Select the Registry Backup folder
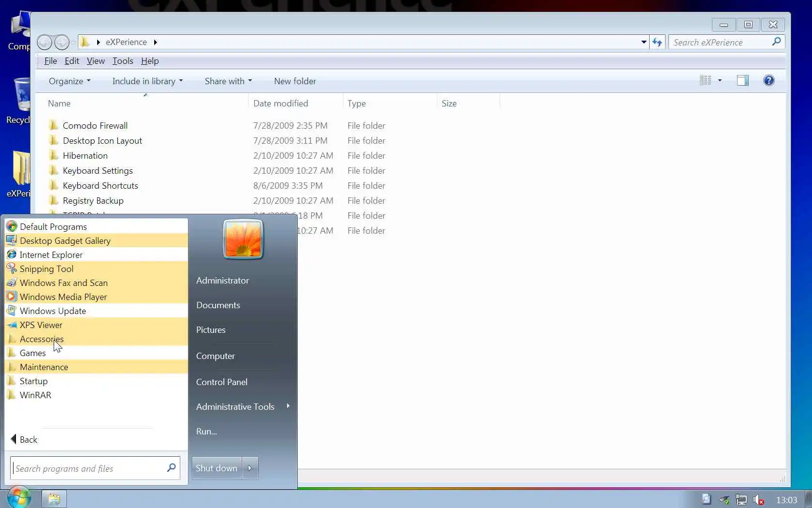Screen dimensions: 812x508 [93, 200]
